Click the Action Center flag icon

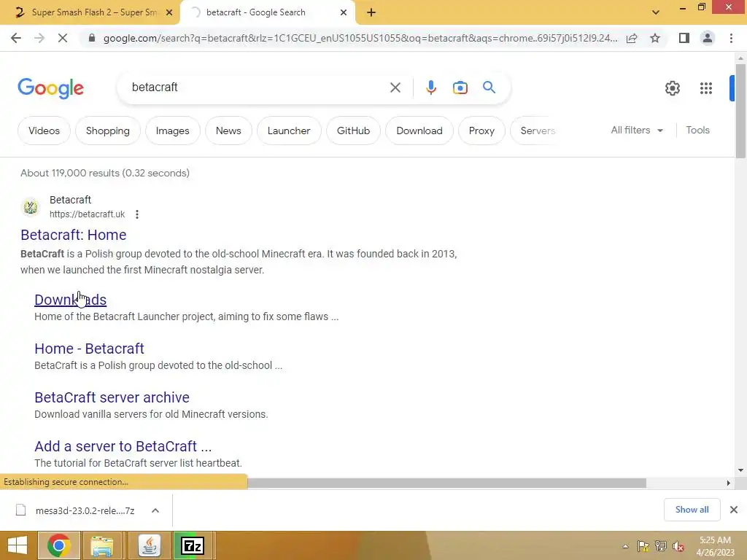click(x=643, y=546)
